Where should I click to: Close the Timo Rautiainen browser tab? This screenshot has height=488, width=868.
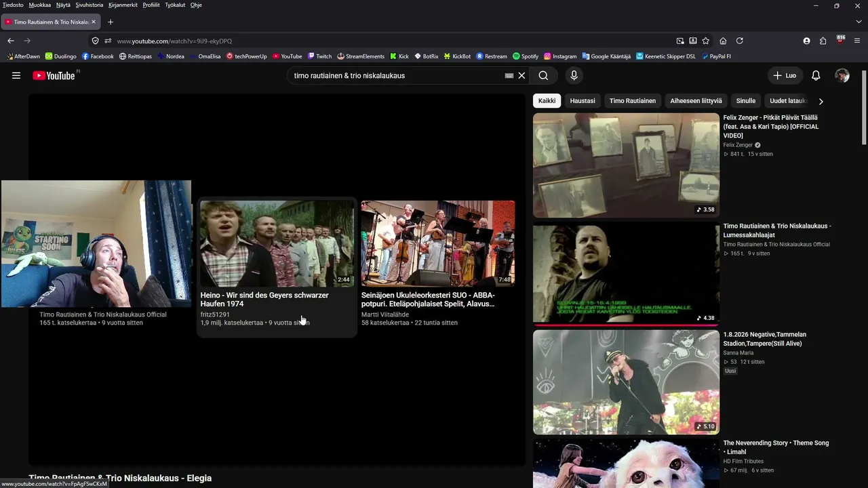pyautogui.click(x=94, y=22)
